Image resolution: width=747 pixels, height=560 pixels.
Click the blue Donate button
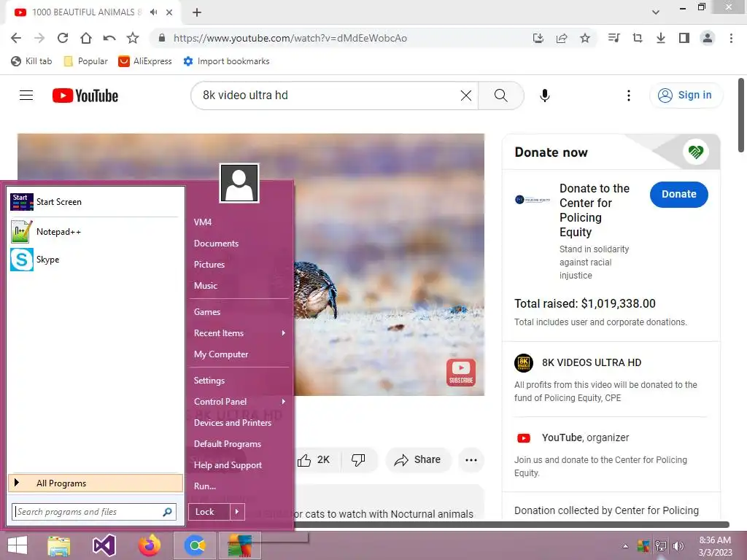tap(679, 194)
